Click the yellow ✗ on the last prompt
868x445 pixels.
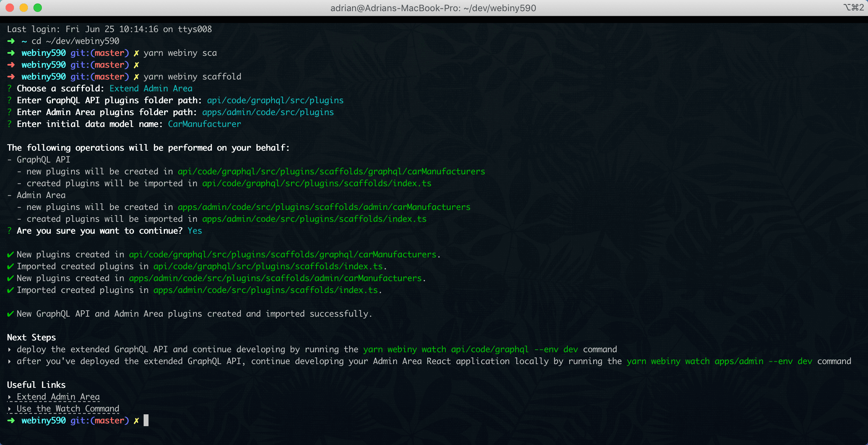click(x=136, y=421)
